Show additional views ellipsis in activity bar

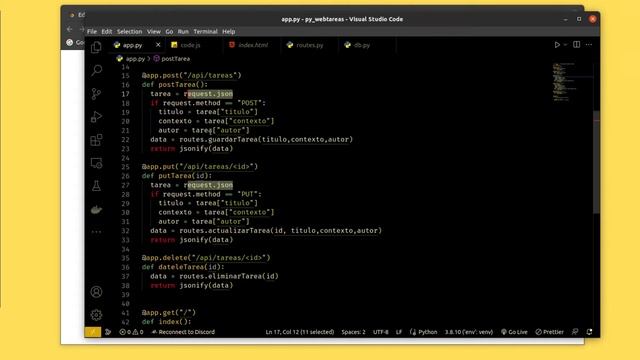(x=96, y=232)
